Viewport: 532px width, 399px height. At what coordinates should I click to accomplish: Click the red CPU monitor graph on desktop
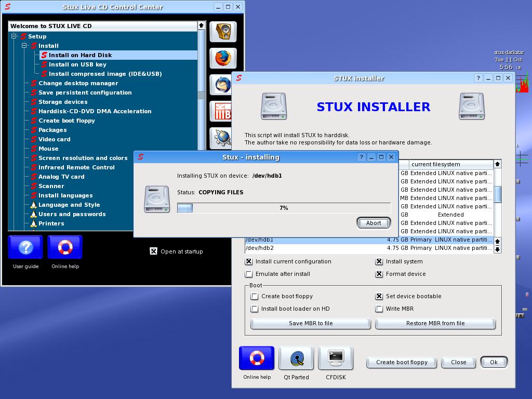(522, 84)
